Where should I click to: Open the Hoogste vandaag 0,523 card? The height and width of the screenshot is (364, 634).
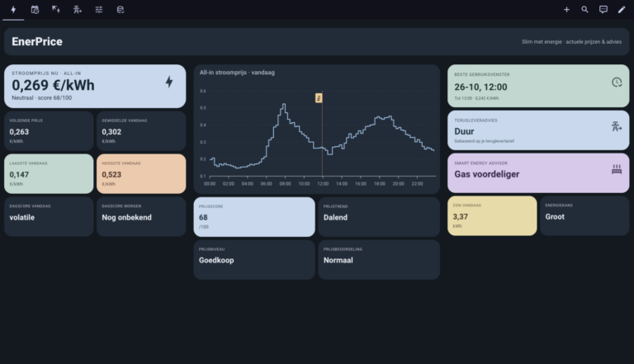coord(141,173)
